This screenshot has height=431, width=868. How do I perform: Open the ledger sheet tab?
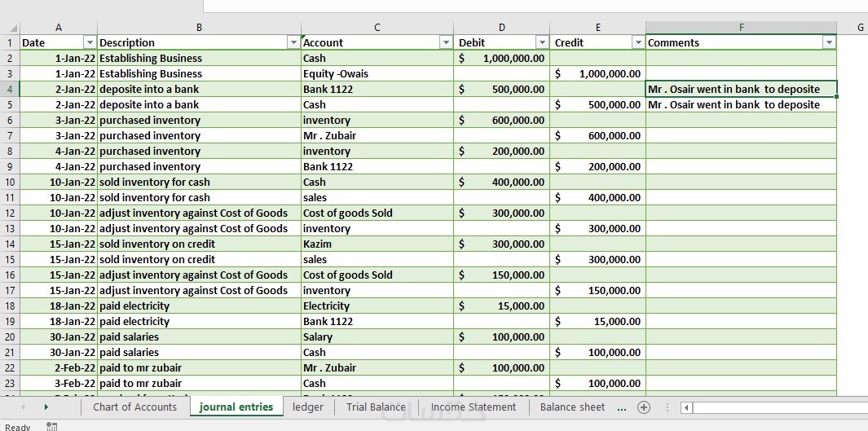click(x=308, y=407)
